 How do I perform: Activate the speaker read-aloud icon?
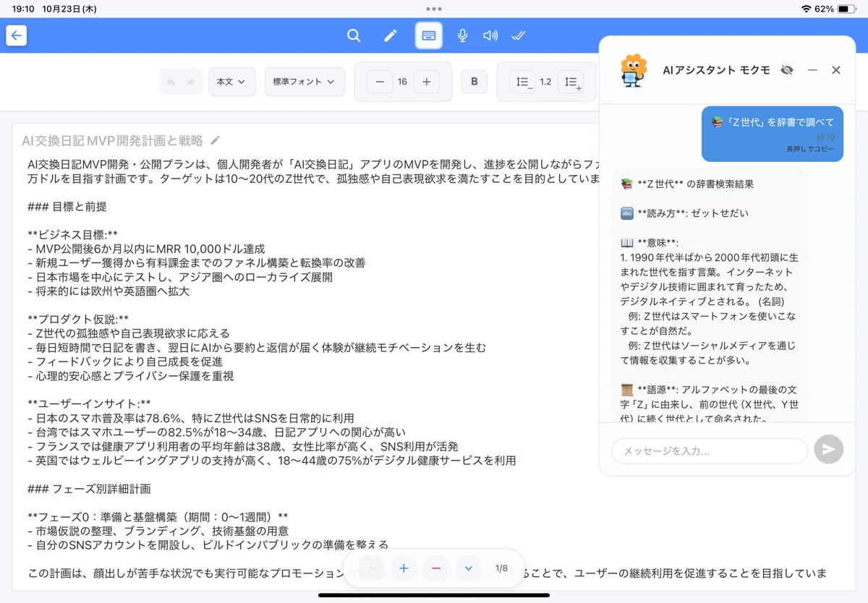[490, 35]
